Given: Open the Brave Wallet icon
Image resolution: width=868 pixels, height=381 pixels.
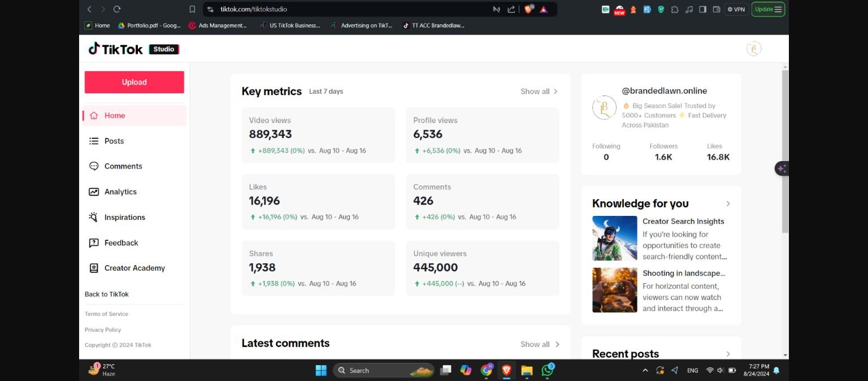Looking at the screenshot, I should (x=717, y=9).
